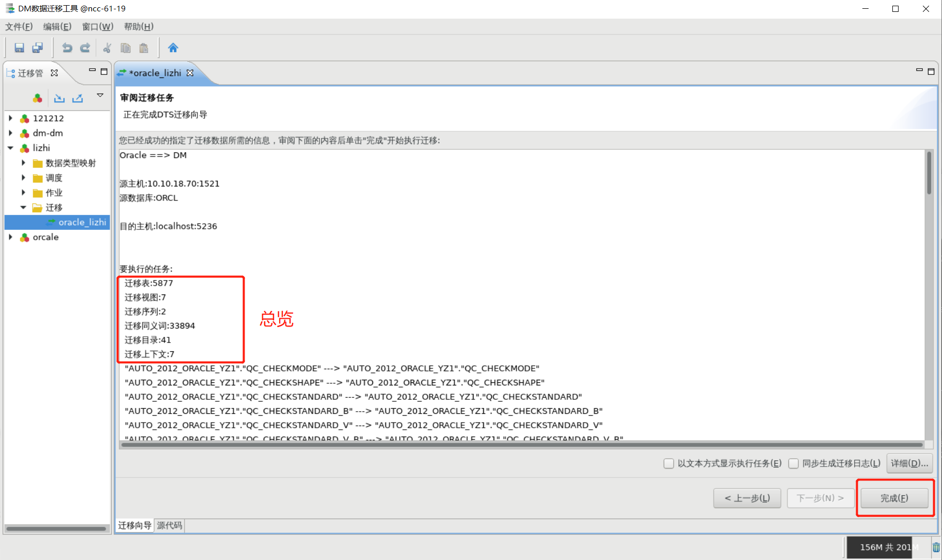Expand the 作业 folder
This screenshot has width=942, height=560.
(23, 193)
